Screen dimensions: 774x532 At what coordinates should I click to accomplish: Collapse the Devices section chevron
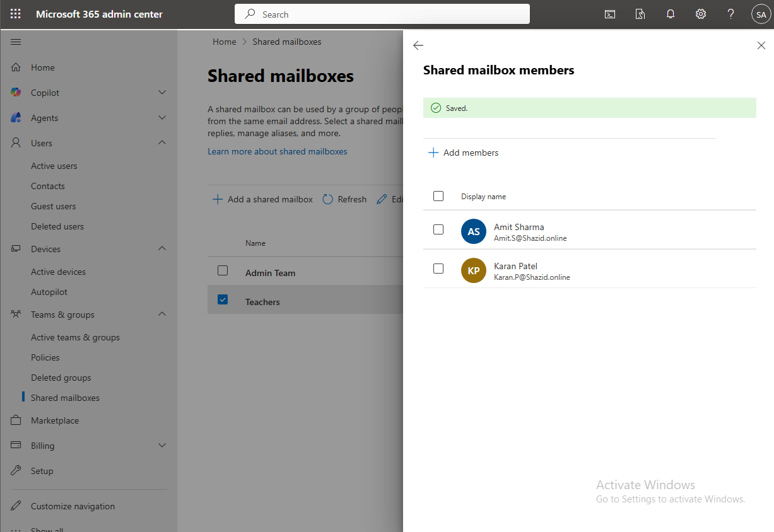(162, 249)
